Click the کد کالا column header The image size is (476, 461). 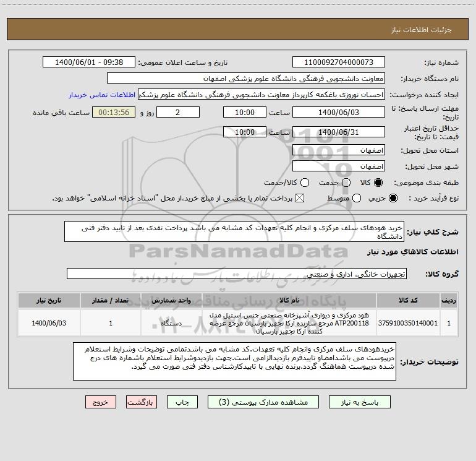tap(408, 300)
